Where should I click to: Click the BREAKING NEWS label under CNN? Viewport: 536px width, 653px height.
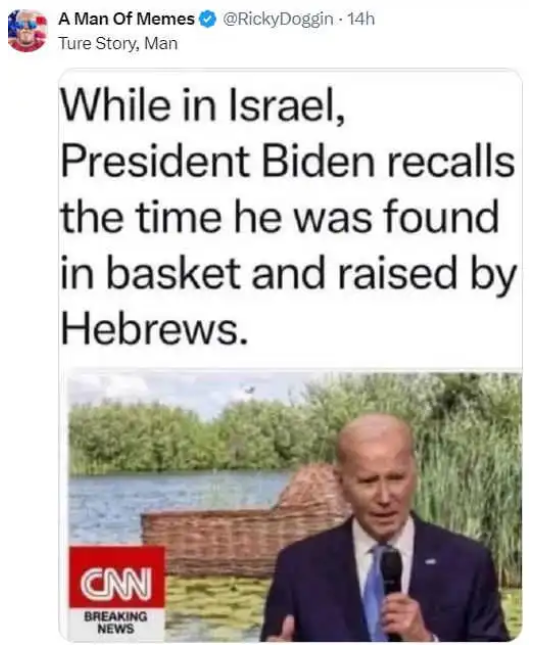click(x=116, y=623)
